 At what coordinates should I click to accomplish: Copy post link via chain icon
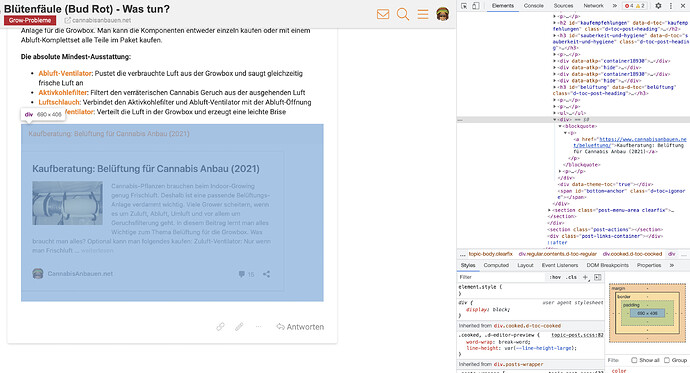220,326
